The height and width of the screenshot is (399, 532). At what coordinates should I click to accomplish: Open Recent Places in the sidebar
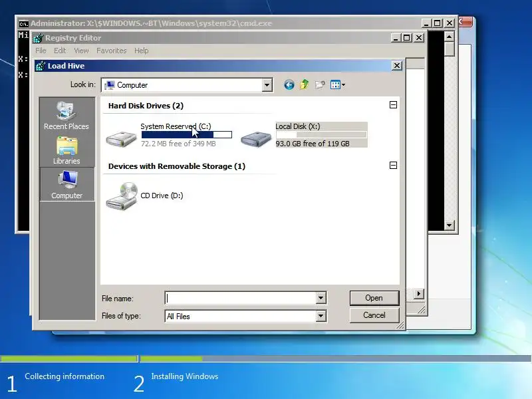(66, 115)
